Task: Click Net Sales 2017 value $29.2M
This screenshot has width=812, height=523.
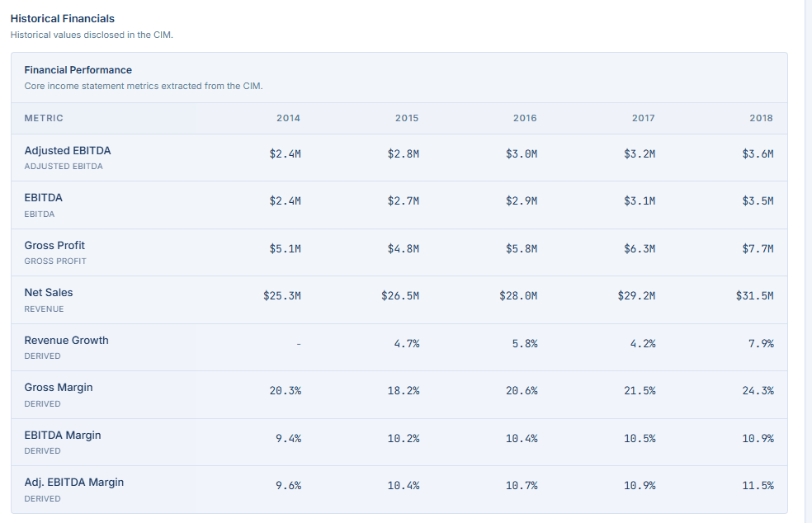Action: coord(636,295)
